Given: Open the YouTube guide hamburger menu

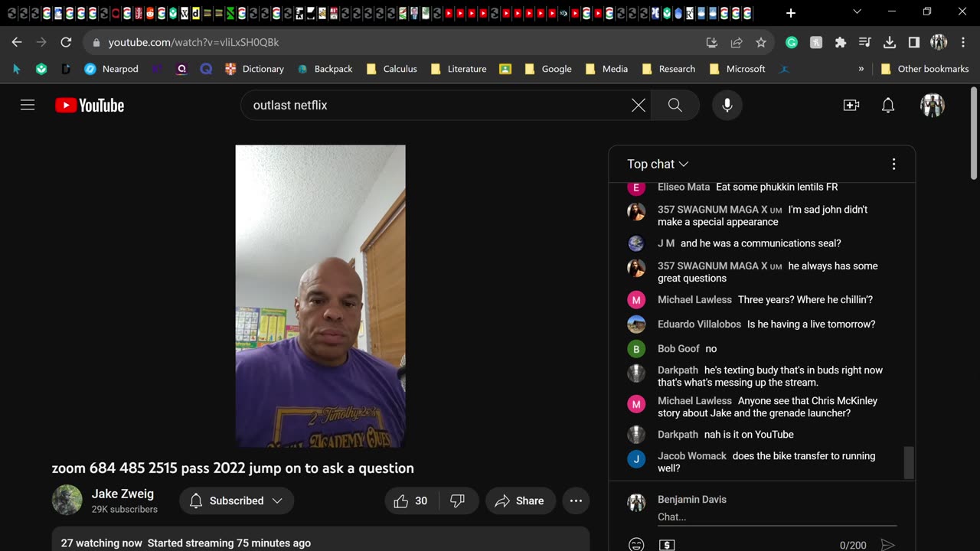Looking at the screenshot, I should tap(28, 105).
